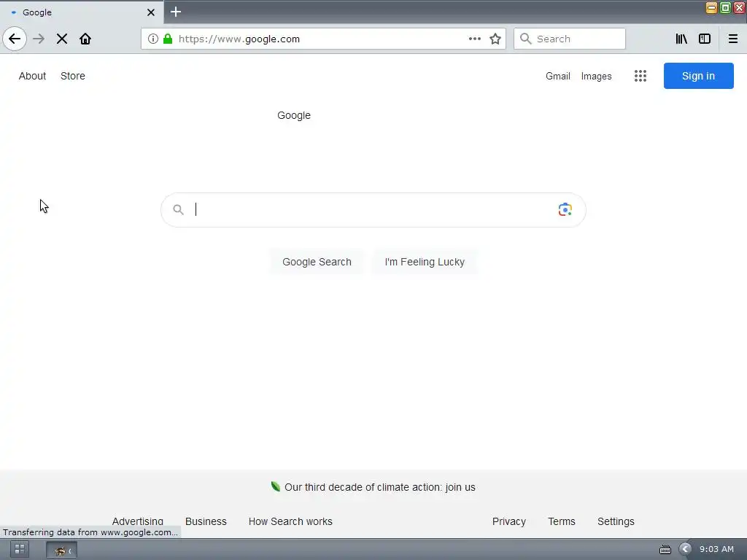Click the green secure connection padlock
747x560 pixels.
(x=168, y=39)
